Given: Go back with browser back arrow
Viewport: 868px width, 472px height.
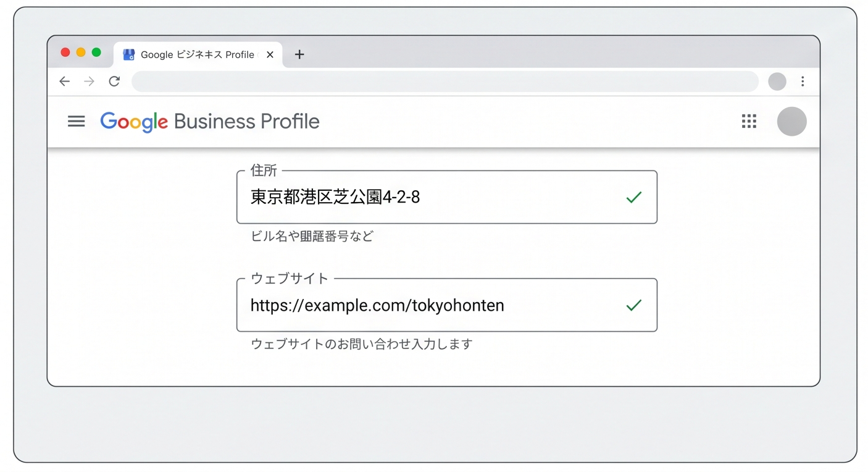Looking at the screenshot, I should tap(64, 82).
